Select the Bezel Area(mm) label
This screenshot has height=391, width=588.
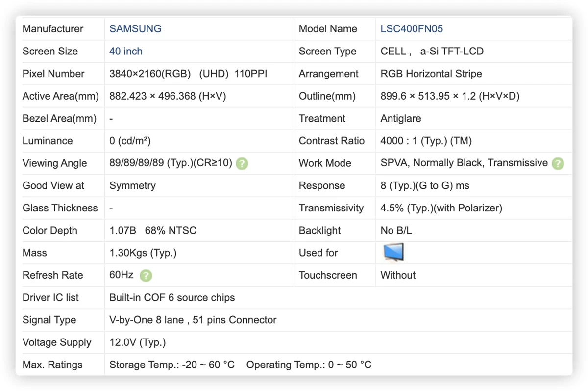click(59, 118)
